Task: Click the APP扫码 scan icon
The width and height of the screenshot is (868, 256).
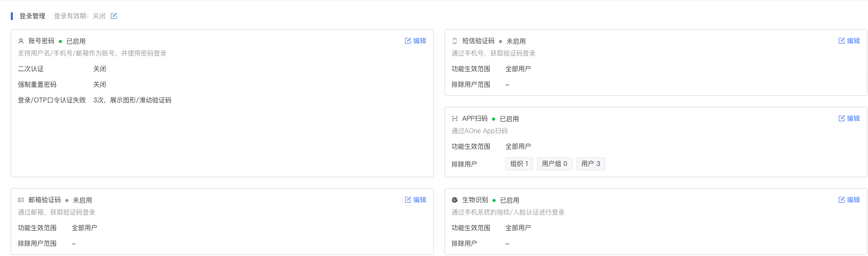Action: [x=455, y=119]
